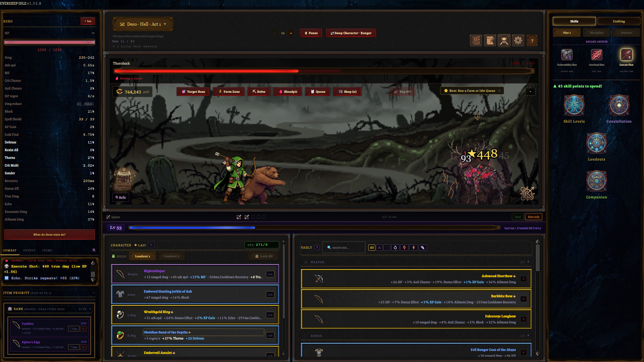Viewport: 644px width, 362px height.
Task: Select Loadout 2 build tab
Action: (172, 256)
